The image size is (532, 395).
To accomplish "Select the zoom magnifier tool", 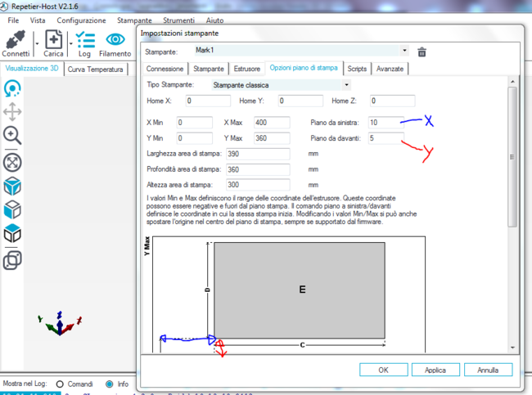I will (x=12, y=135).
